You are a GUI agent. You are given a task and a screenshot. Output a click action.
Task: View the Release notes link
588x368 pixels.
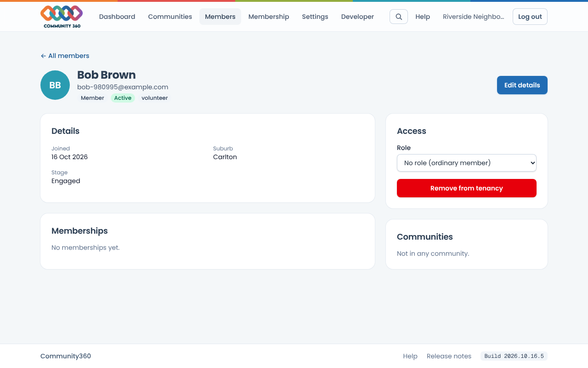click(449, 356)
